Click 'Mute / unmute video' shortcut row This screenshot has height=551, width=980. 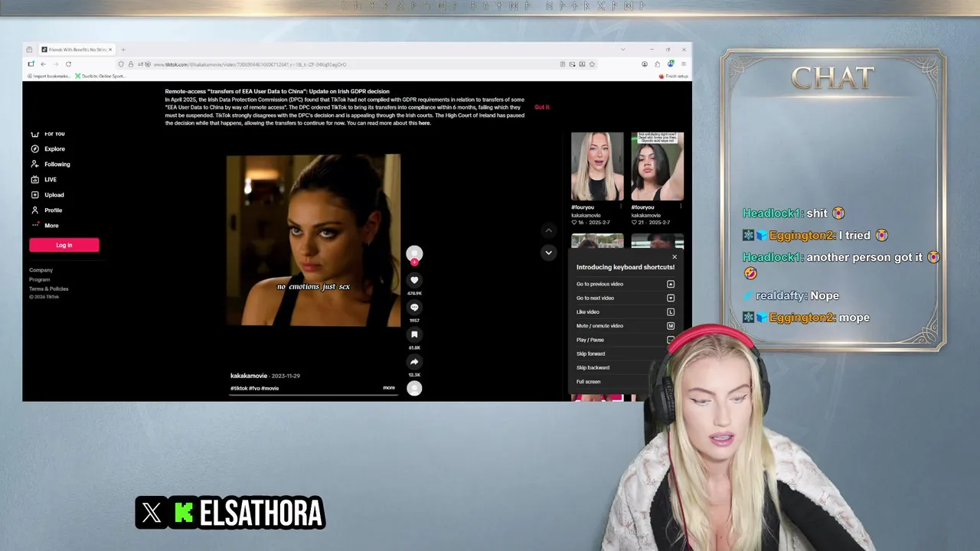pyautogui.click(x=625, y=326)
